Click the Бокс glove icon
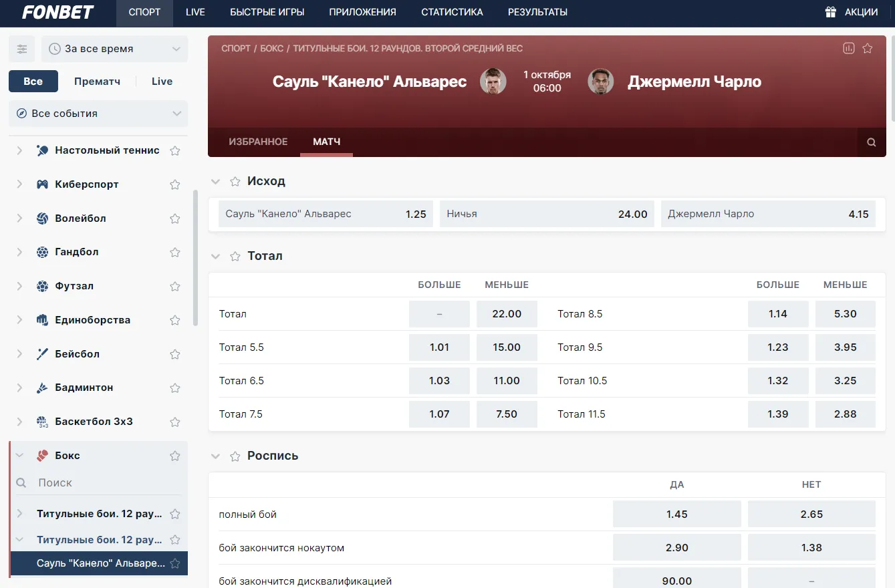This screenshot has width=895, height=588. pos(42,456)
